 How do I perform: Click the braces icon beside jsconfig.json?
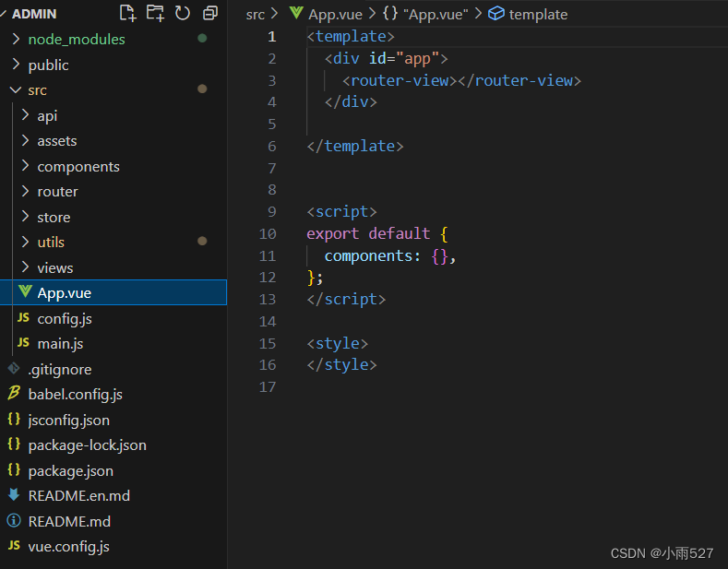[14, 419]
